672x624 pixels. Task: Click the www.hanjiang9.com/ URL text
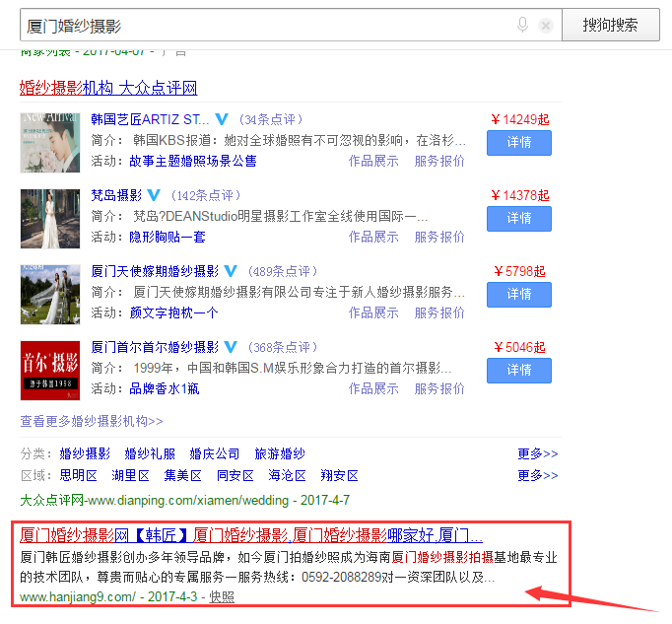78,596
